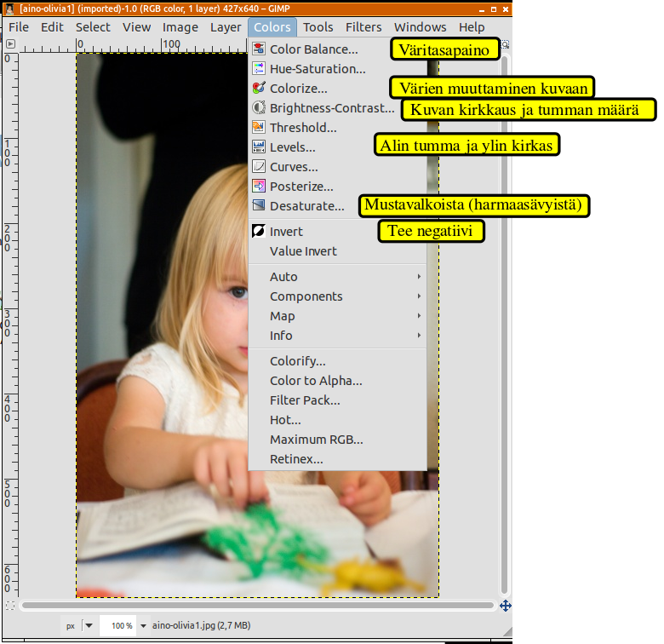Click the Threshold icon
The width and height of the screenshot is (664, 644).
259,127
